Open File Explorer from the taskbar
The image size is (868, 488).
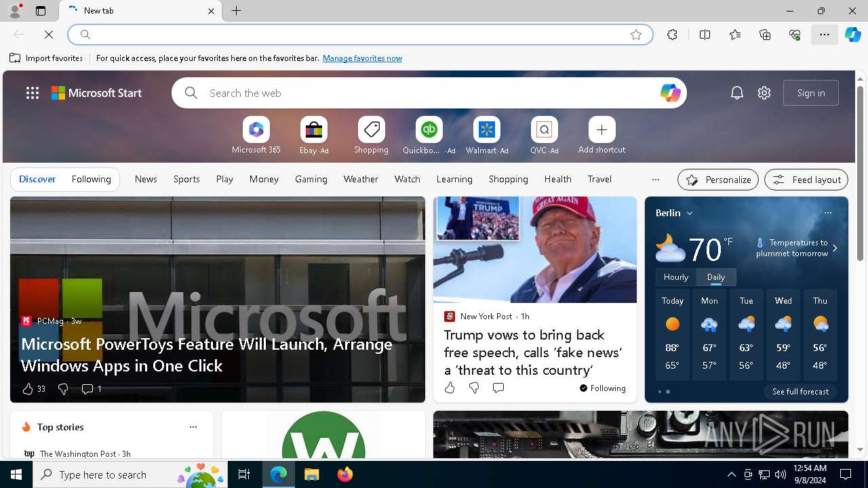(311, 474)
